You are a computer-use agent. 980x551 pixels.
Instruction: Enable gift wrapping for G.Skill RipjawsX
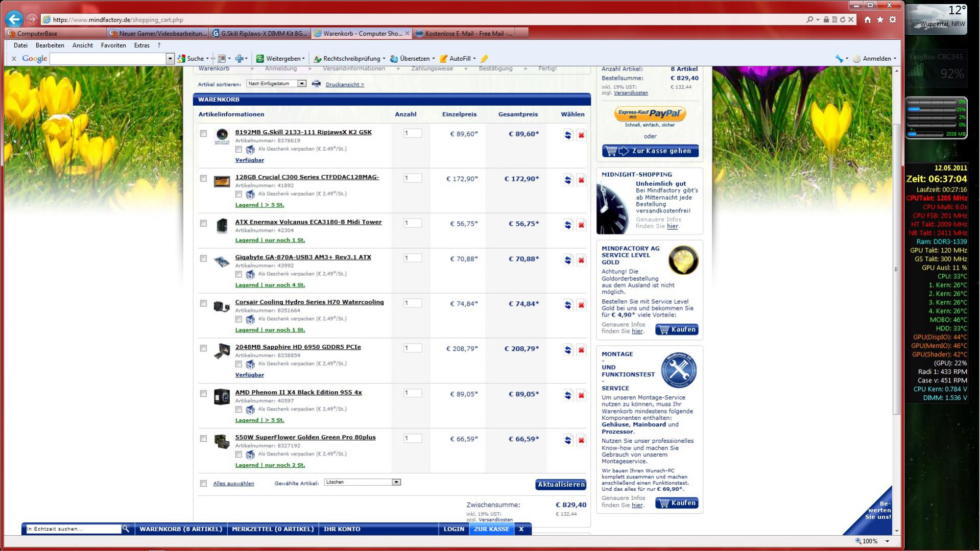[x=238, y=149]
